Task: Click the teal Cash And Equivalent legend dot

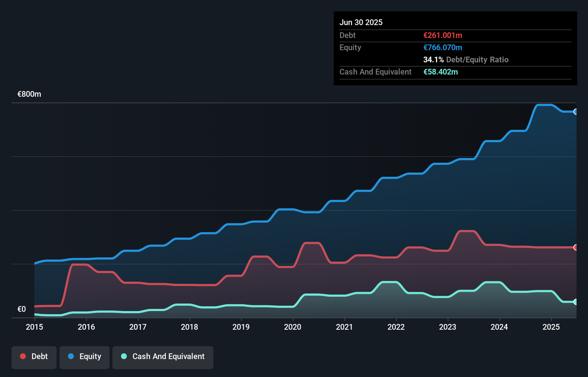Action: point(124,356)
